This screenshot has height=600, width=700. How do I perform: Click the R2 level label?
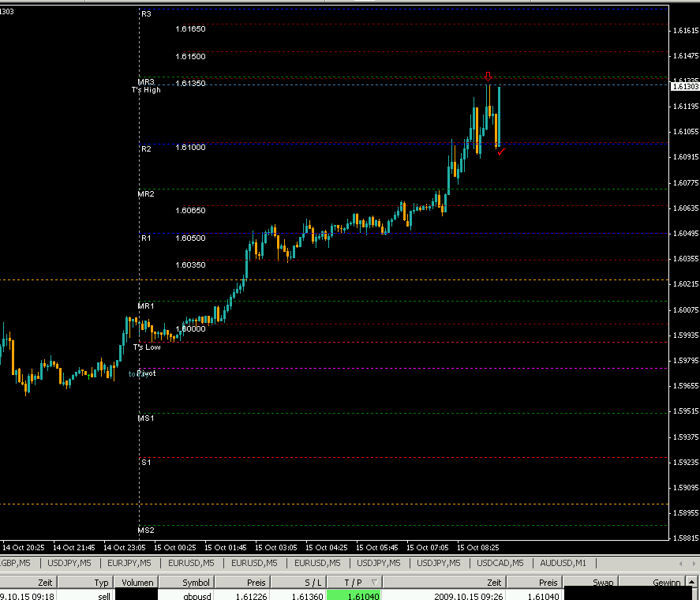coord(147,148)
